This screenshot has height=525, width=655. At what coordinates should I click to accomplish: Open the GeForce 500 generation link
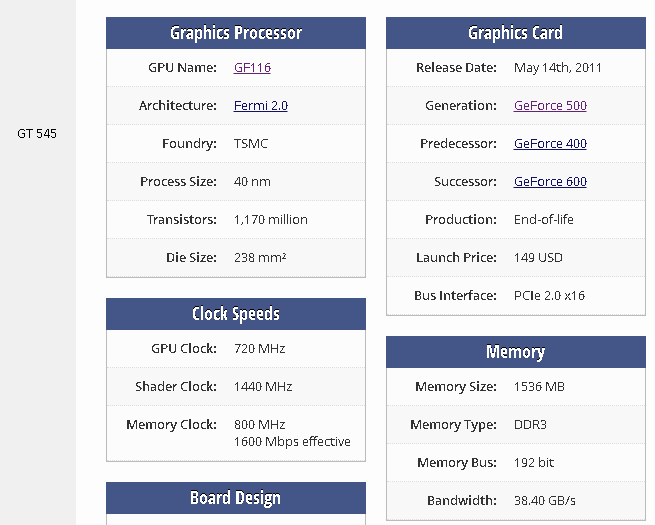point(550,106)
